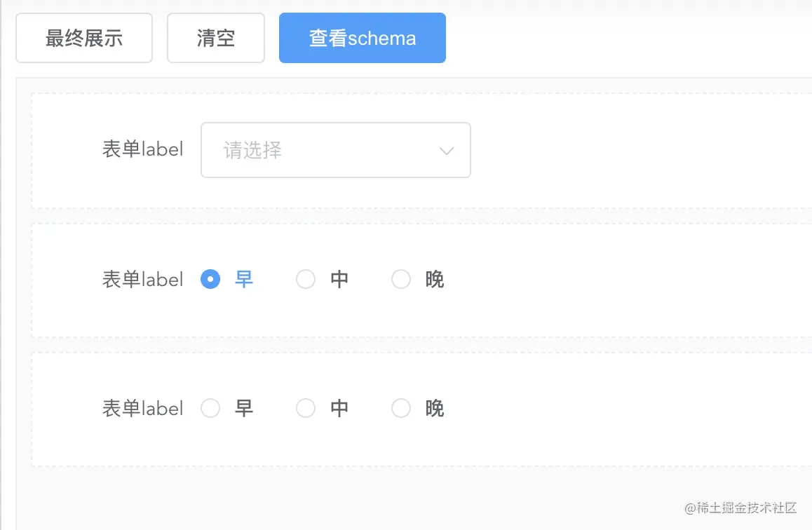The width and height of the screenshot is (812, 530).
Task: Choose 晚 in the middle row radio group
Action: tap(401, 280)
